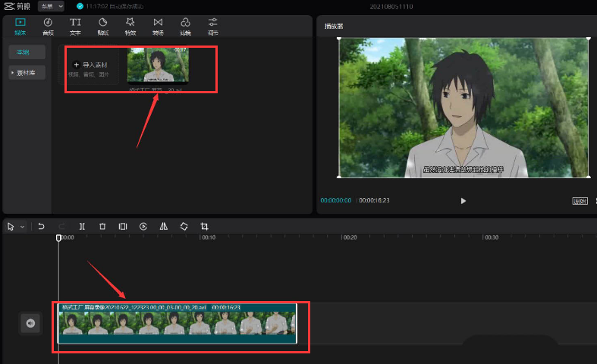597x364 pixels.
Task: Select the 本地 local media category
Action: [27, 52]
